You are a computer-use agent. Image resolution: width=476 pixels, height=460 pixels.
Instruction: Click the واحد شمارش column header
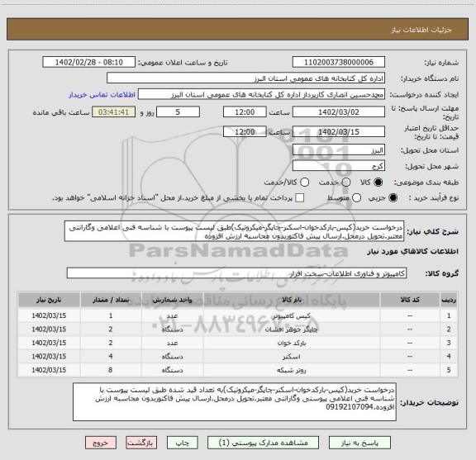click(172, 300)
